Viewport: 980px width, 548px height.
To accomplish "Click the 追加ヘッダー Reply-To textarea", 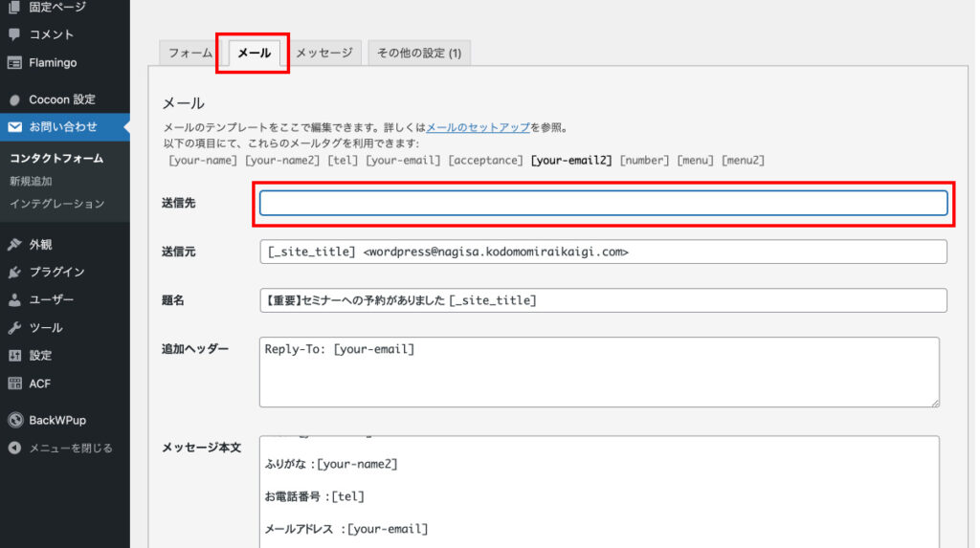I will [x=599, y=372].
